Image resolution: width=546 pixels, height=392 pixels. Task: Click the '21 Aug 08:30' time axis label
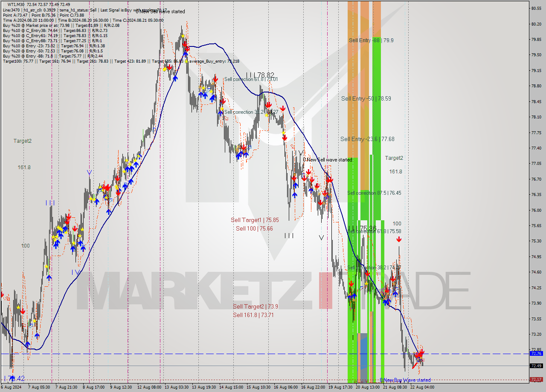coord(395,387)
